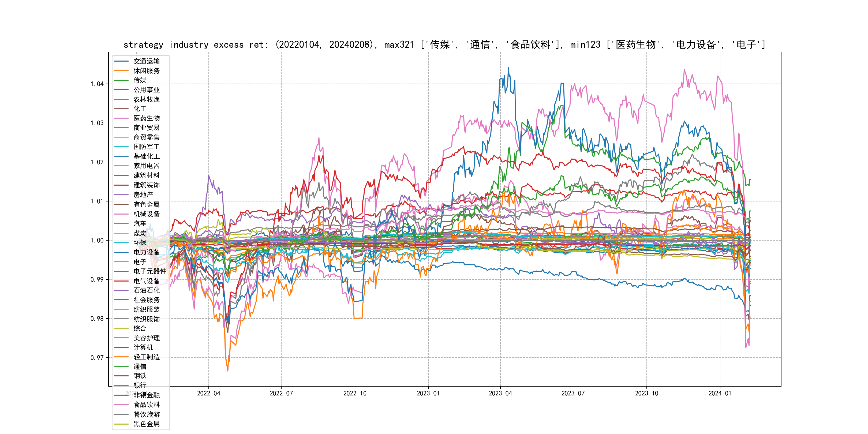
Task: Click the 银行 legend line swatch
Action: [121, 386]
